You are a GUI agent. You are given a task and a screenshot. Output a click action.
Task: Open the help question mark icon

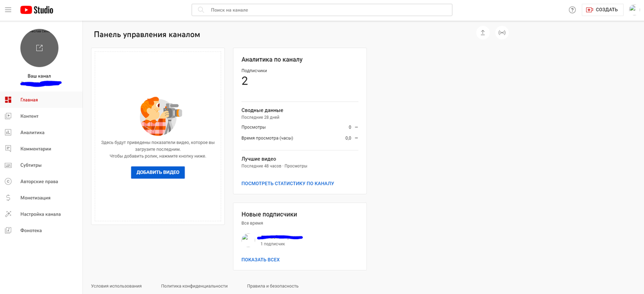[x=572, y=10]
